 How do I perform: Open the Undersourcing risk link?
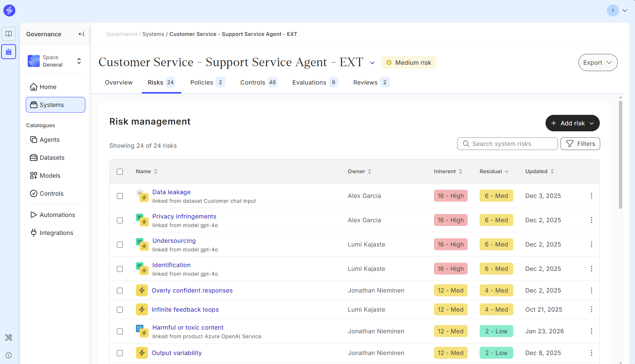point(174,241)
